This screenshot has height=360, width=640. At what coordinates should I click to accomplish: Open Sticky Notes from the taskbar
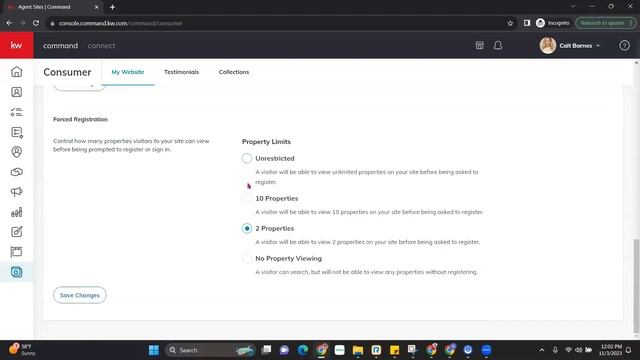(x=395, y=350)
